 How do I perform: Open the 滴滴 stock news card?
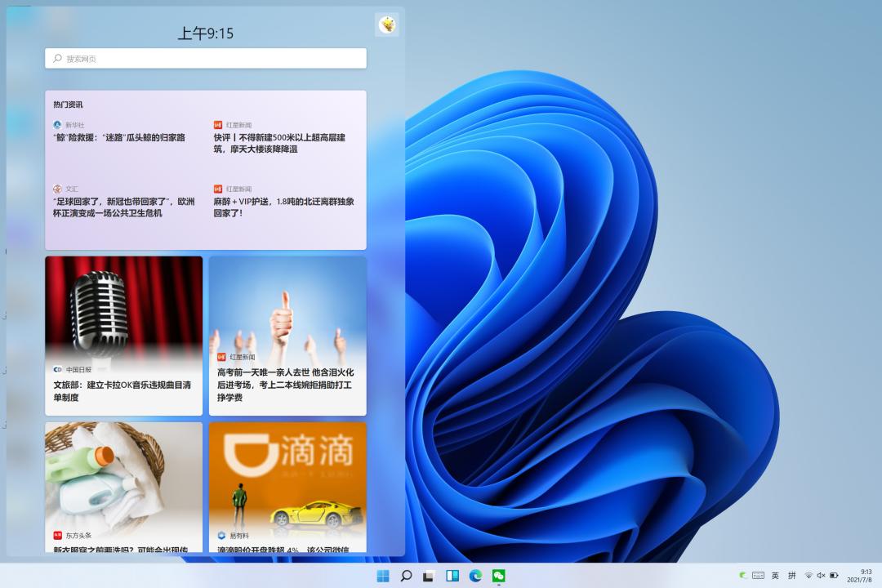pos(287,488)
